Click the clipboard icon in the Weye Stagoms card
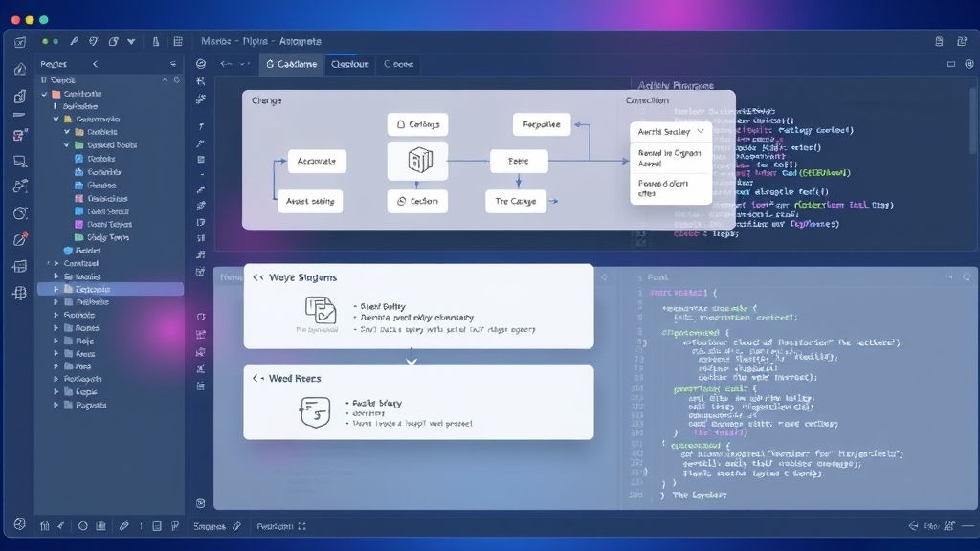The height and width of the screenshot is (551, 980). tap(320, 311)
